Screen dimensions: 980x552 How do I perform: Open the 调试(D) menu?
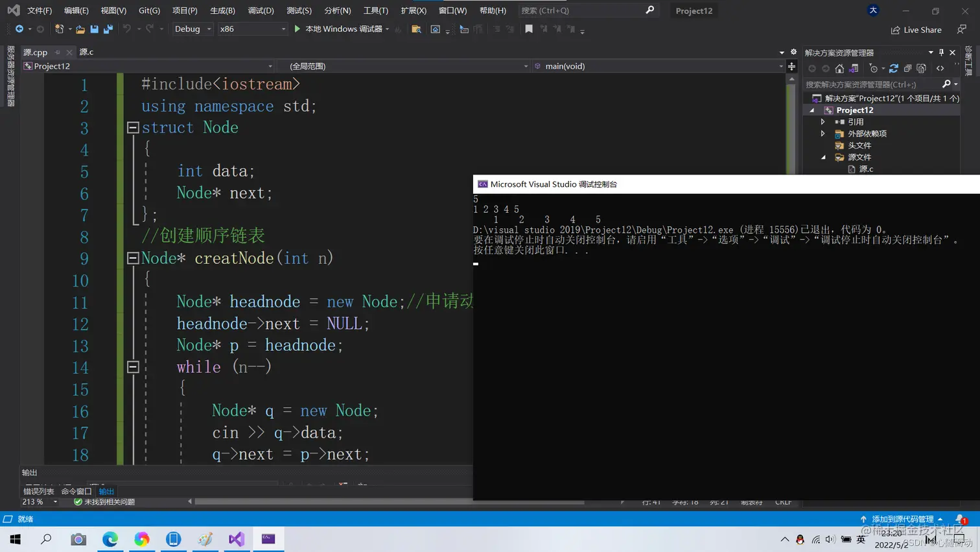pos(261,10)
